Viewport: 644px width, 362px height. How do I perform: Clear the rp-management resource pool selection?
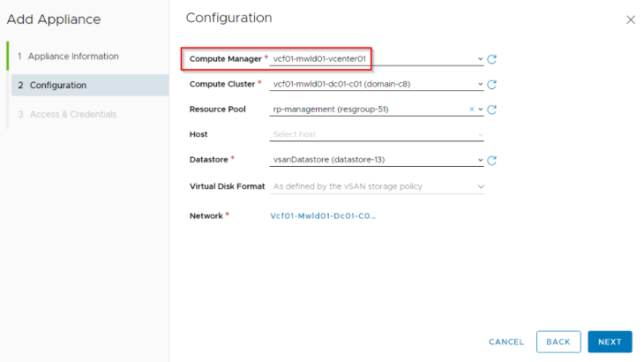point(471,109)
